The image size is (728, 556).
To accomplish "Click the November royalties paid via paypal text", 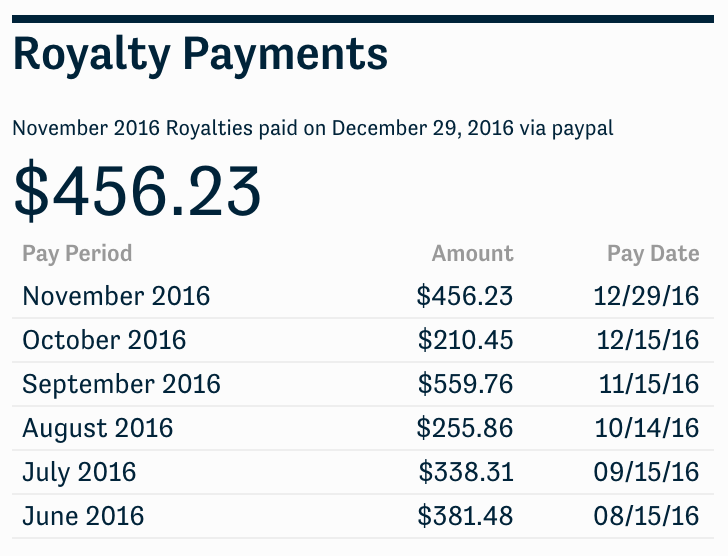I will [x=313, y=128].
